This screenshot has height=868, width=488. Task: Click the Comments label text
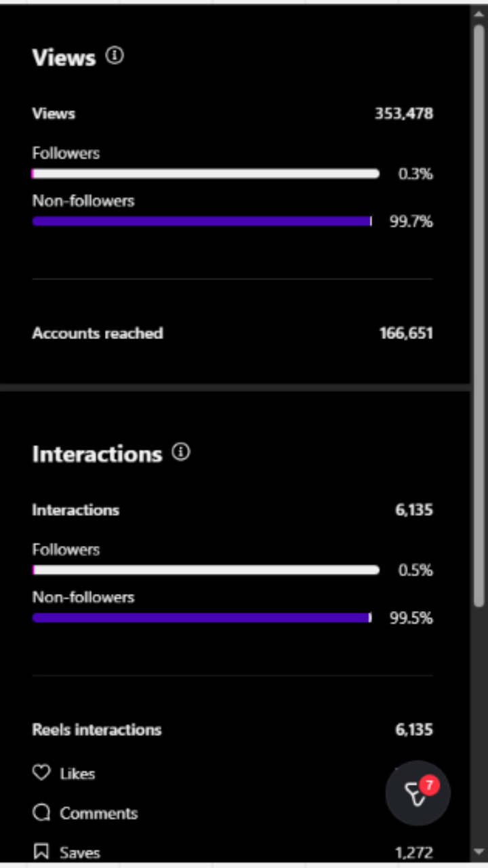coord(99,813)
